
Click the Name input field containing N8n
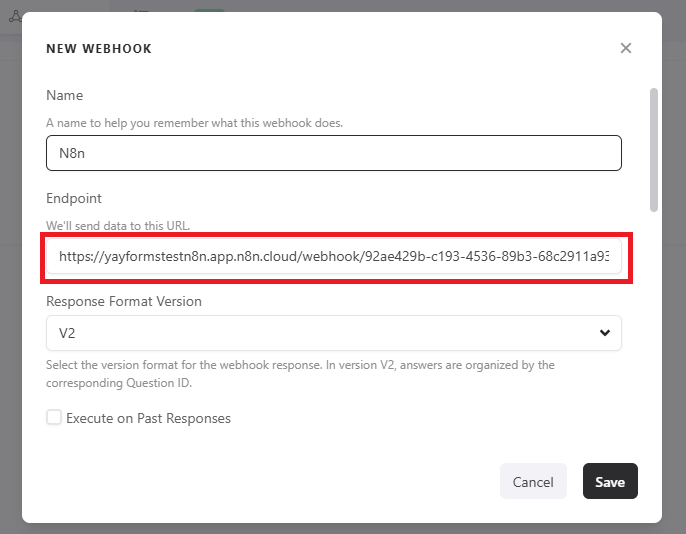333,153
